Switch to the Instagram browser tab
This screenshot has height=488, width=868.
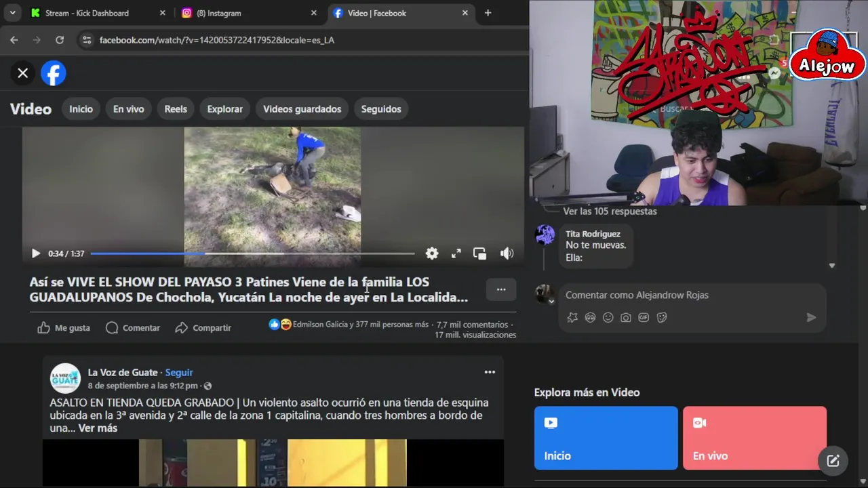click(x=249, y=13)
